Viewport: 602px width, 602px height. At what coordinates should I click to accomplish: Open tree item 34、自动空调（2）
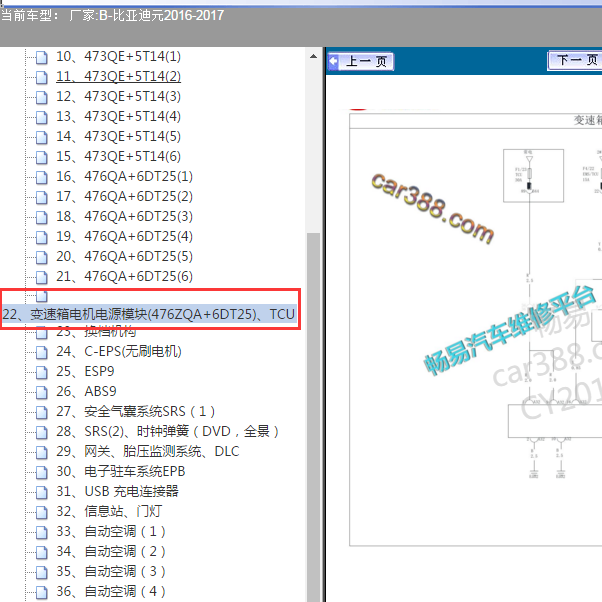click(111, 551)
